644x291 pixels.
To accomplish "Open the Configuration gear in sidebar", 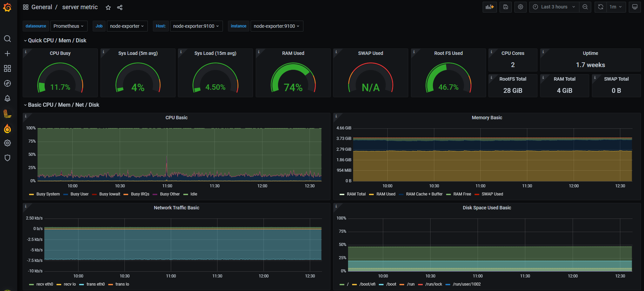I will click(7, 143).
